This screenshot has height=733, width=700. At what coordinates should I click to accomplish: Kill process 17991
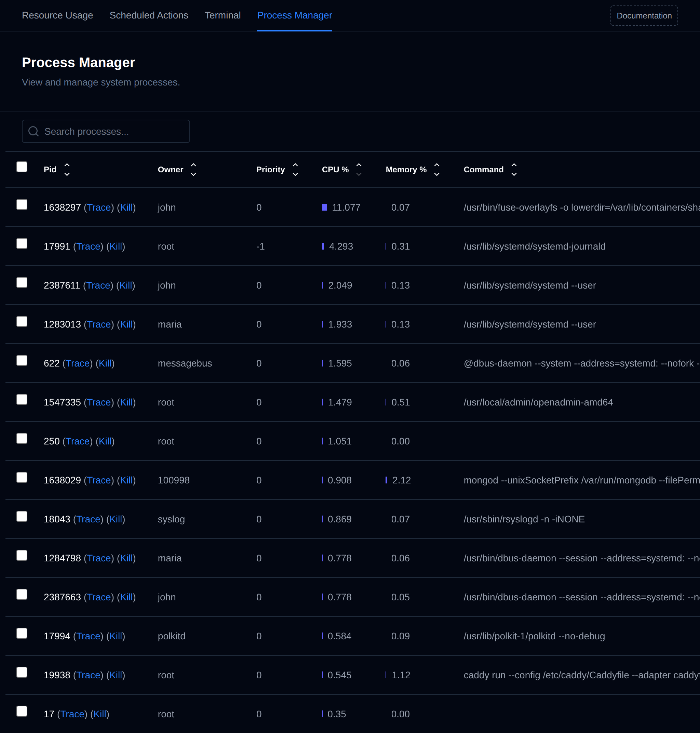[116, 247]
